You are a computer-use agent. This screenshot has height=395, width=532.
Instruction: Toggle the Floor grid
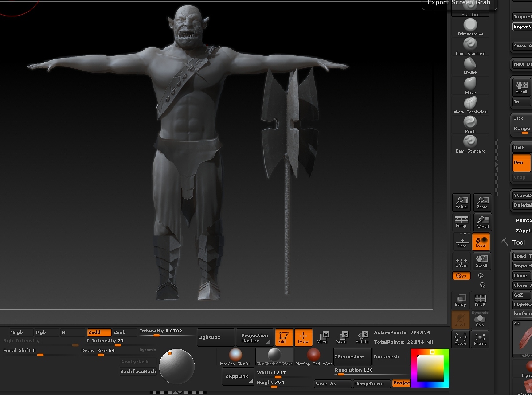click(462, 242)
